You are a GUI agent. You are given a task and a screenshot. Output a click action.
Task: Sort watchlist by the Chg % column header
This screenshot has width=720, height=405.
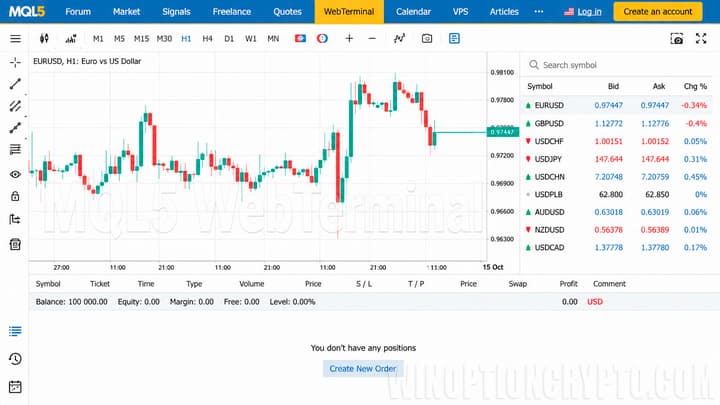click(695, 86)
